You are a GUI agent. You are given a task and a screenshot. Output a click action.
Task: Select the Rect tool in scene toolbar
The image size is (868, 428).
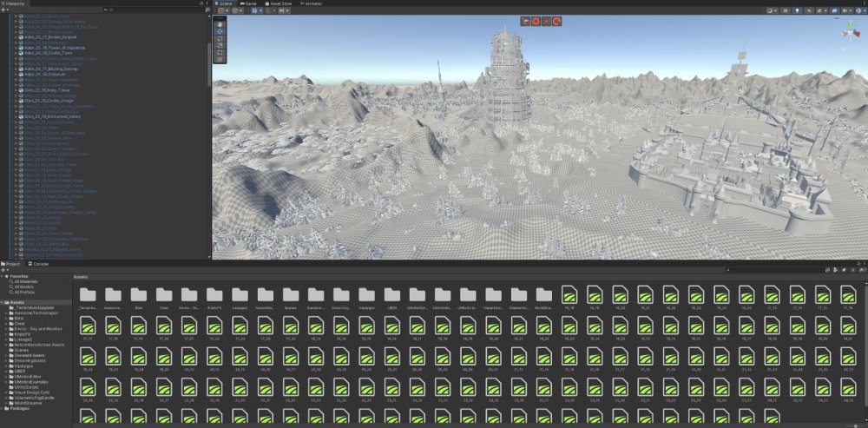click(220, 54)
